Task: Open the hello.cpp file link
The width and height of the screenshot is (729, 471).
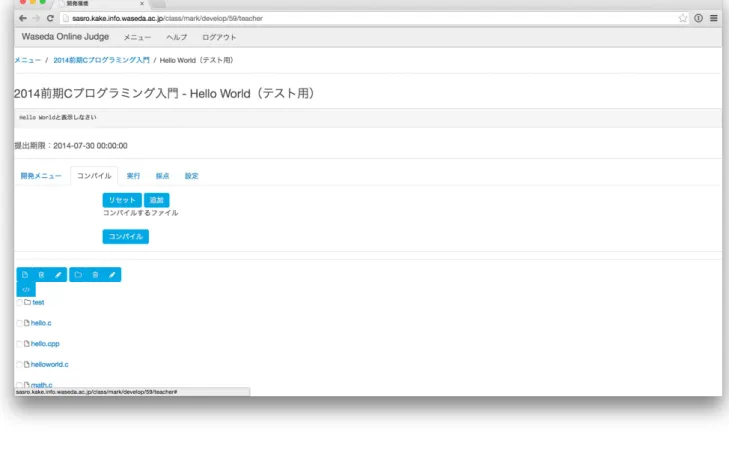Action: pos(45,344)
